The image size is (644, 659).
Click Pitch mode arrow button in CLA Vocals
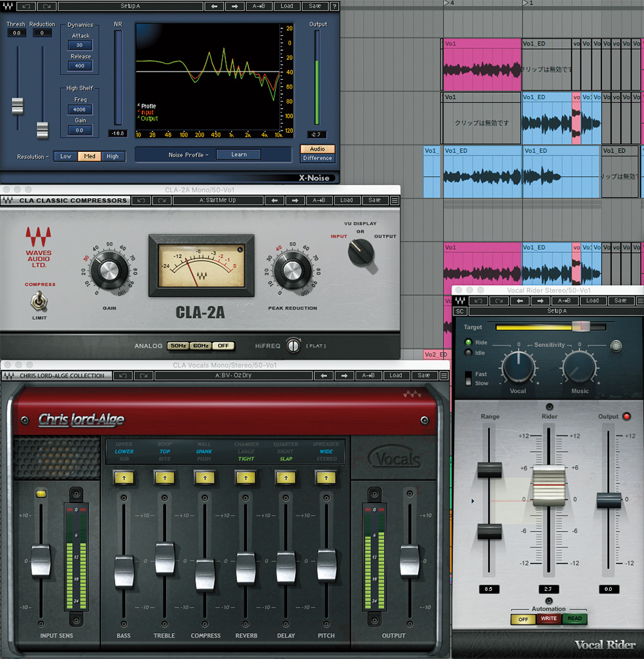coord(326,478)
